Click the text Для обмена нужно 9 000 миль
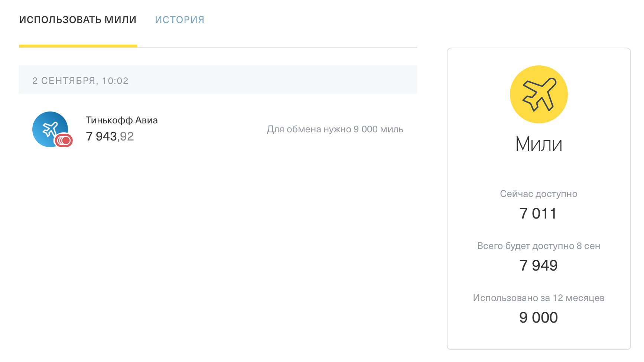Viewport: 644px width, 362px height. [335, 129]
